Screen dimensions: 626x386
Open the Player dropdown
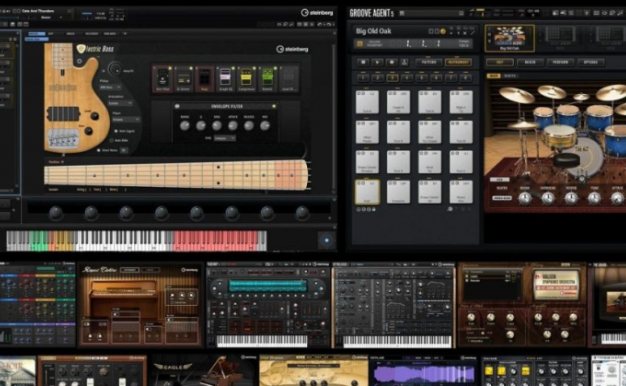[x=126, y=119]
